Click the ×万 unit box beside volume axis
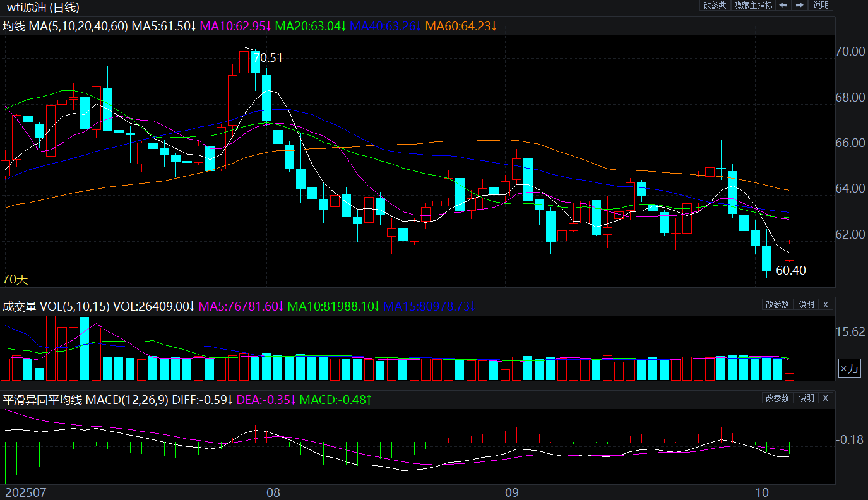 pyautogui.click(x=849, y=369)
